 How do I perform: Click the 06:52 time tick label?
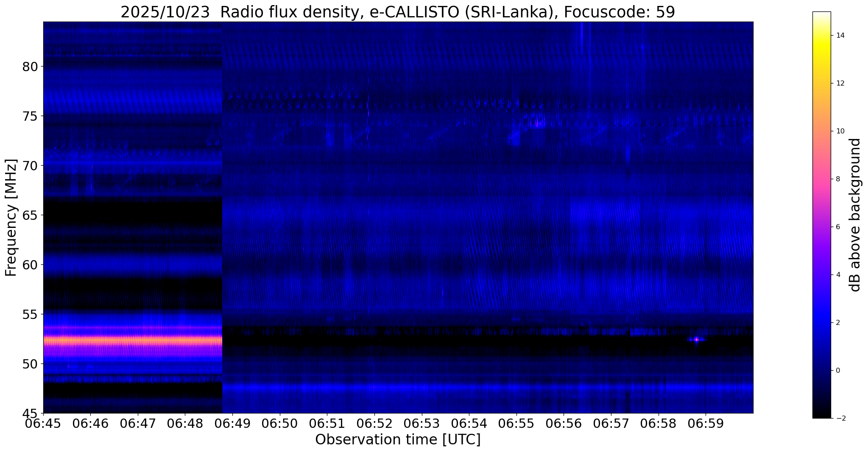[x=374, y=423]
